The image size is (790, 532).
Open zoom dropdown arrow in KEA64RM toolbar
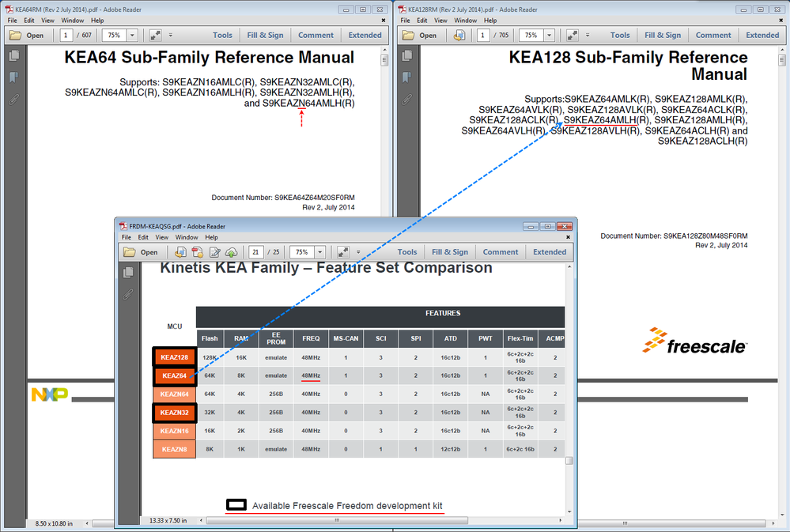(133, 36)
